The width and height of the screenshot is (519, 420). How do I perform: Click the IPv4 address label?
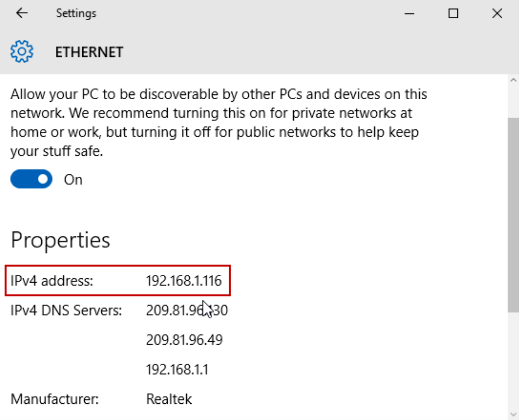(x=52, y=281)
